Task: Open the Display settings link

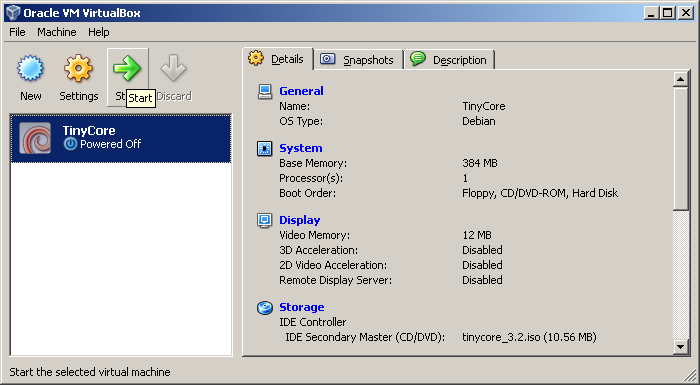Action: tap(300, 220)
